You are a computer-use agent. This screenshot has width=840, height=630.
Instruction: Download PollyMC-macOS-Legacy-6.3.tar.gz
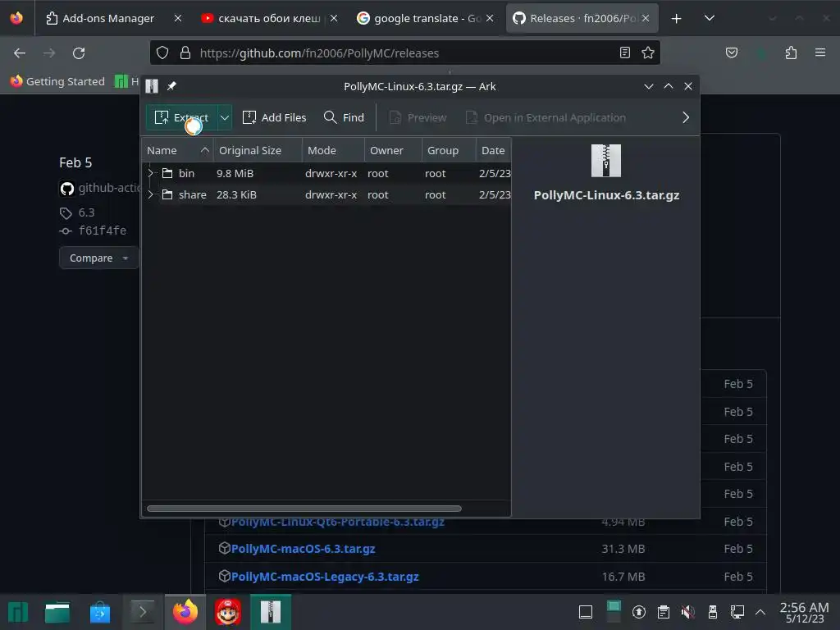pyautogui.click(x=325, y=577)
